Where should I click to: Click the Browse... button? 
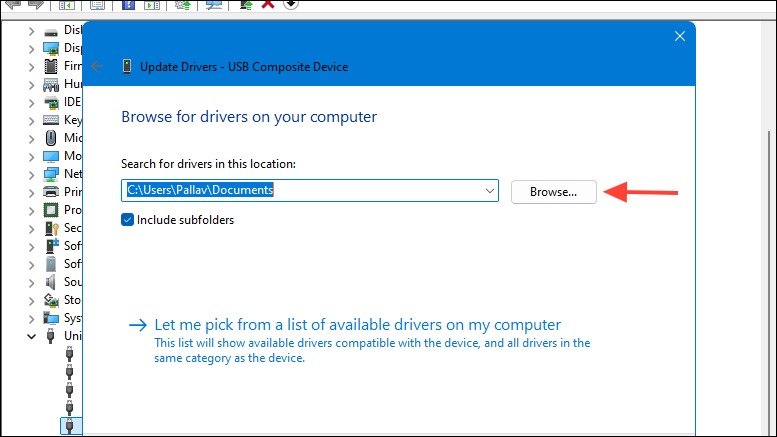pyautogui.click(x=554, y=192)
